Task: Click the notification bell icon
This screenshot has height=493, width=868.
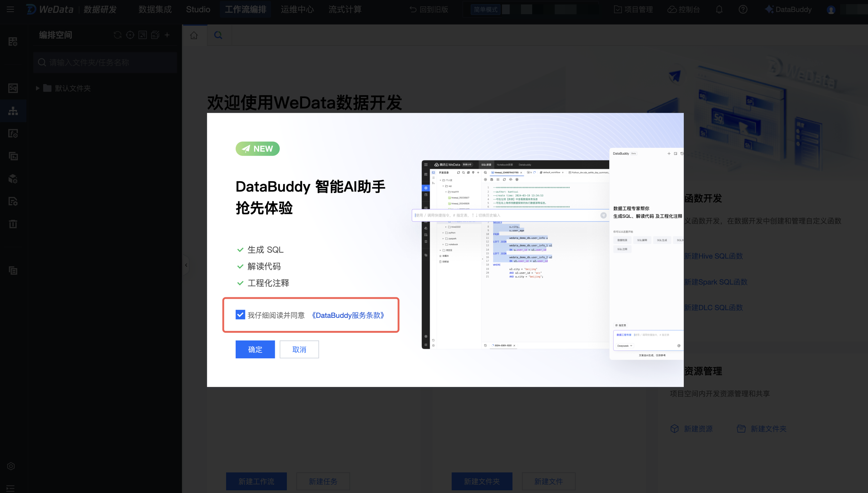Action: [719, 9]
